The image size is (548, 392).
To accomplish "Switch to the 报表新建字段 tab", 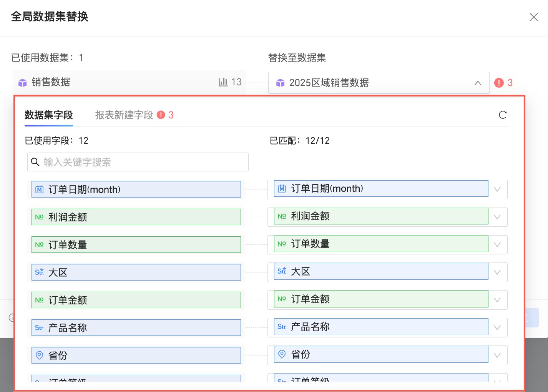I will [x=124, y=115].
